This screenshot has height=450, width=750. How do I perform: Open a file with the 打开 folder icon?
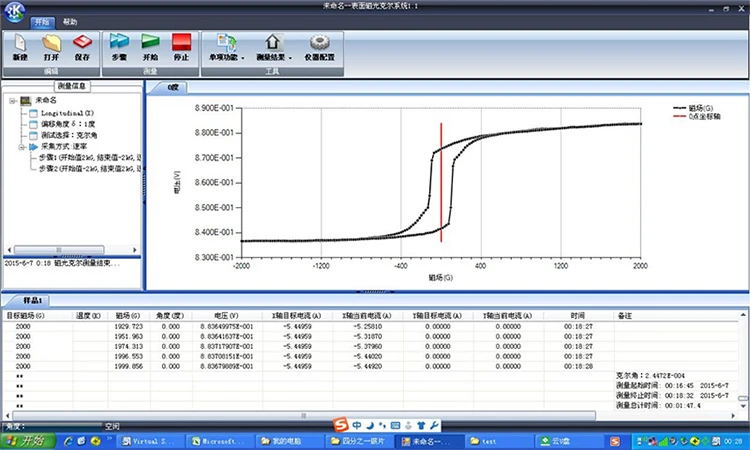[51, 48]
